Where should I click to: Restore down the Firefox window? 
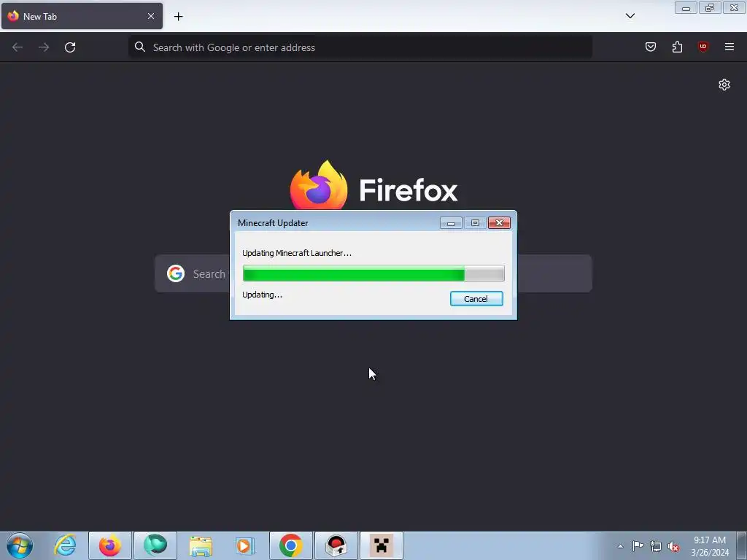710,8
